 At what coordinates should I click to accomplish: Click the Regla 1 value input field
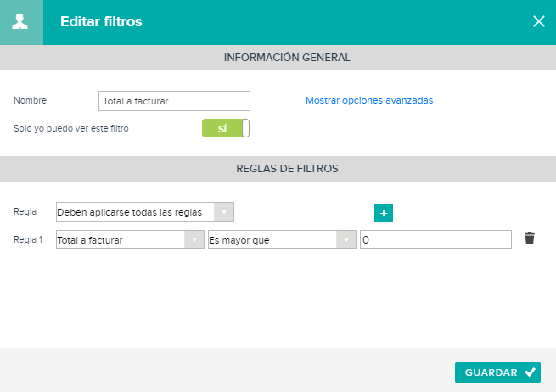click(x=435, y=239)
